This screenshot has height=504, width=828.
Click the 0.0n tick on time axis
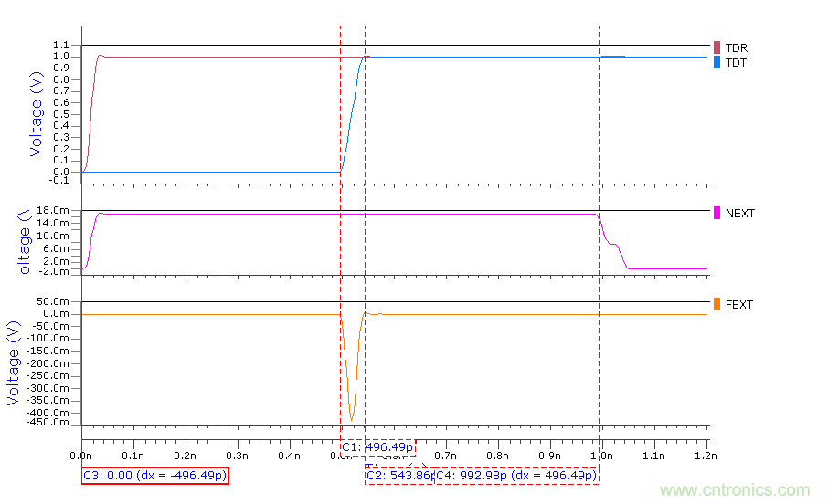pyautogui.click(x=82, y=454)
